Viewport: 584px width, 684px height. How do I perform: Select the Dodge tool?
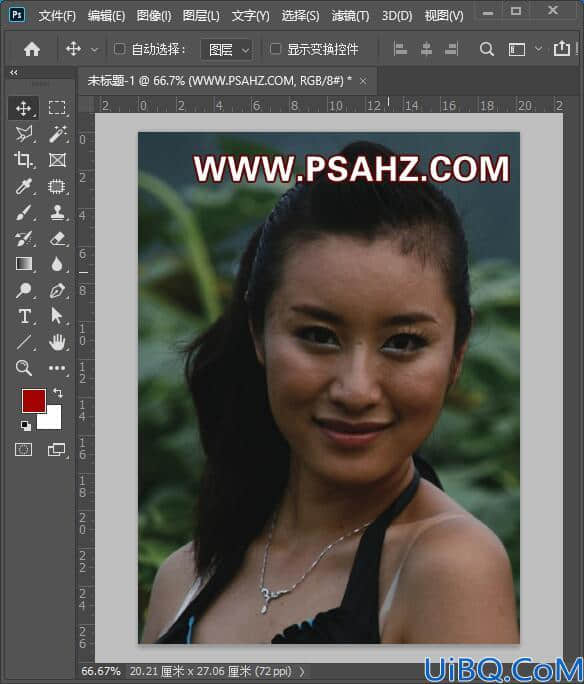pyautogui.click(x=24, y=290)
